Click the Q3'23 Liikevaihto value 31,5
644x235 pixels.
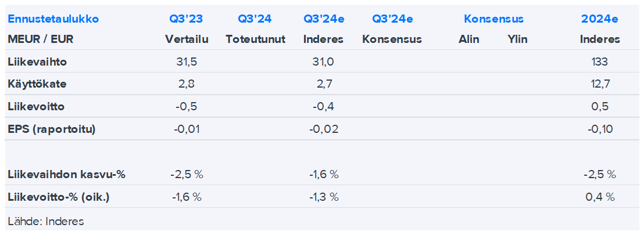point(187,62)
